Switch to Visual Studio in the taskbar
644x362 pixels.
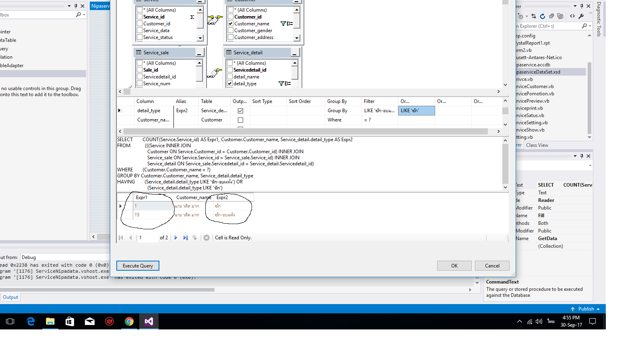click(149, 321)
